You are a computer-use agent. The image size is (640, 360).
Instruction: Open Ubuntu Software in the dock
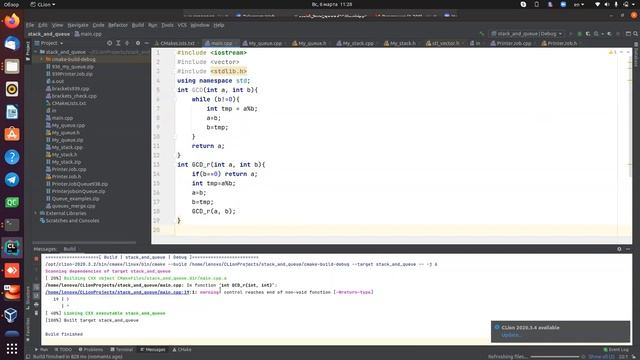click(12, 134)
